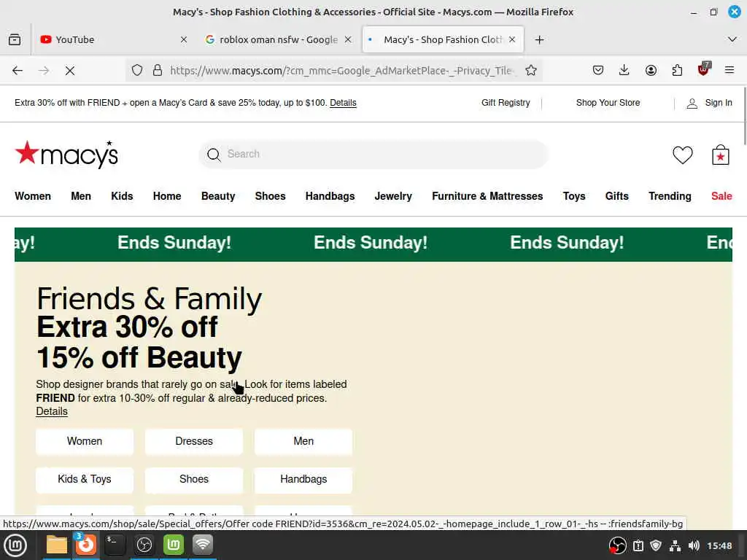Open the Files folder in taskbar
This screenshot has width=747, height=560.
pos(57,545)
